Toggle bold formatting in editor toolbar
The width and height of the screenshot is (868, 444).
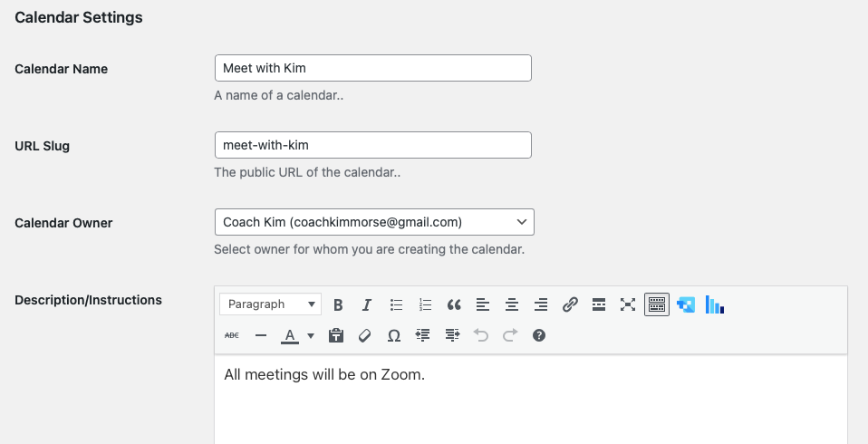pyautogui.click(x=338, y=304)
